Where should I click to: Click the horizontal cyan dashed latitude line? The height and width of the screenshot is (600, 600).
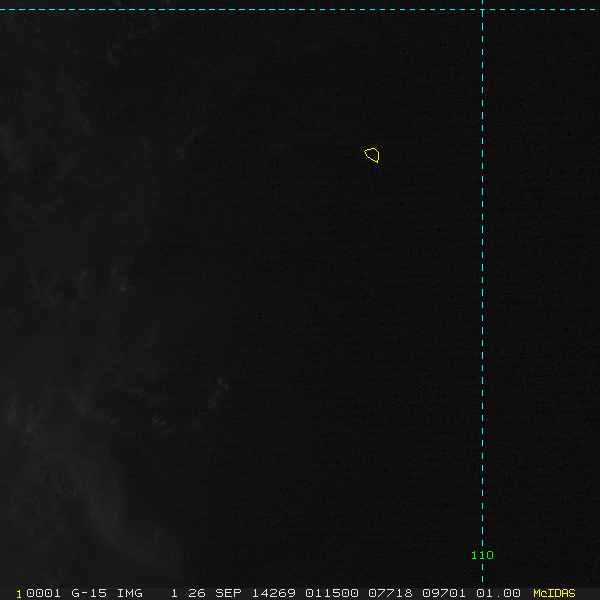pos(300,10)
